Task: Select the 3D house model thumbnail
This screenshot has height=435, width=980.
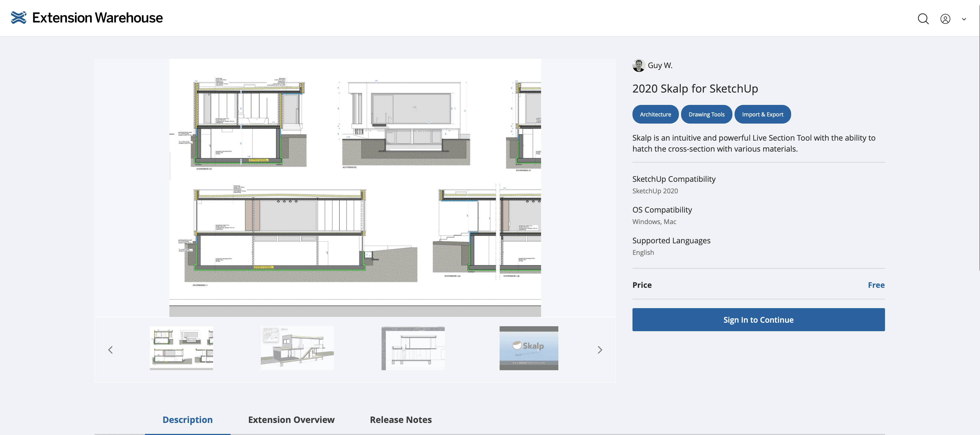Action: (x=297, y=348)
